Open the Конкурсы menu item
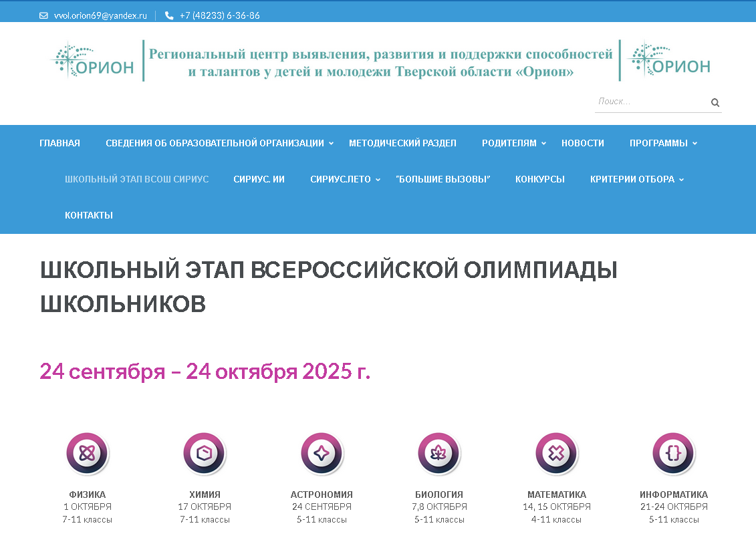The image size is (756, 558). [539, 179]
